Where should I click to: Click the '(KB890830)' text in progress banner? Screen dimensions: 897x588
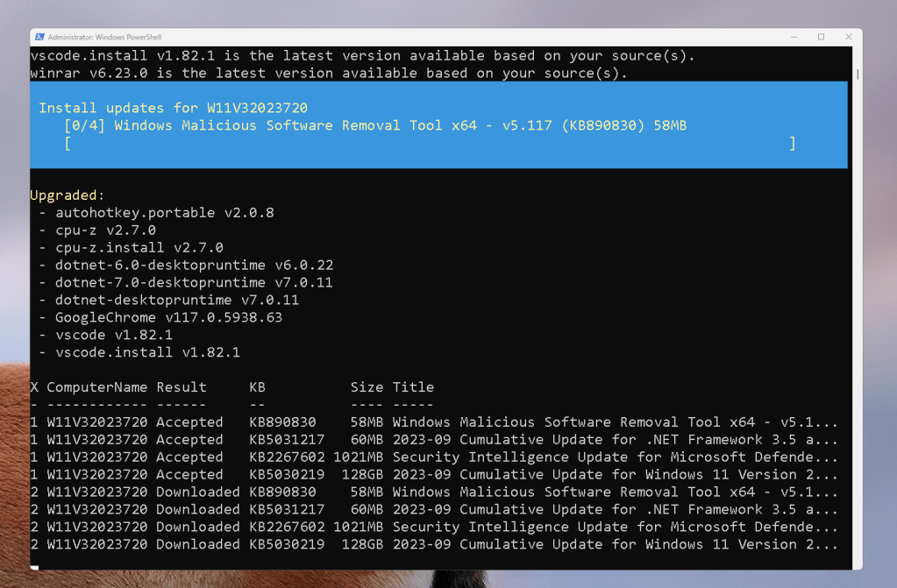[x=603, y=125]
